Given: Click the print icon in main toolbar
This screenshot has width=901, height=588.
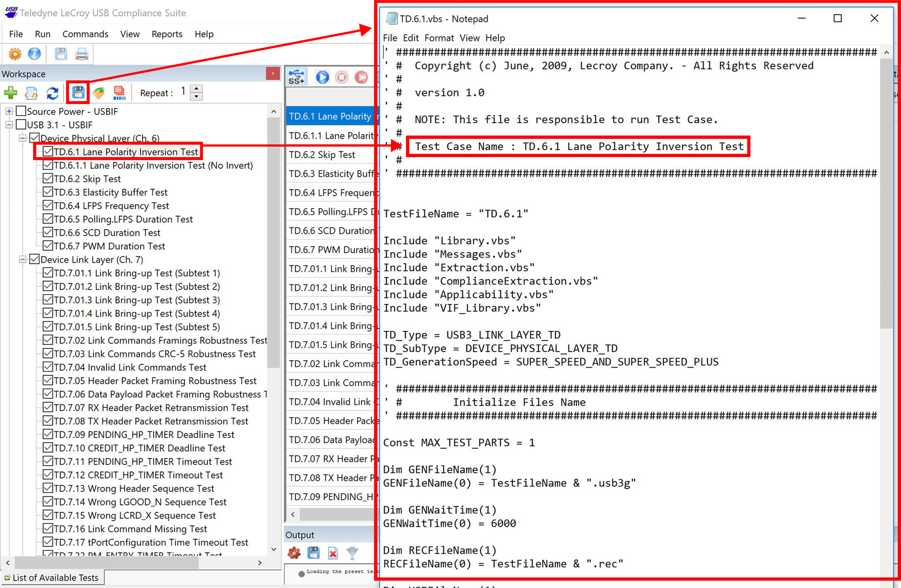Looking at the screenshot, I should [82, 54].
